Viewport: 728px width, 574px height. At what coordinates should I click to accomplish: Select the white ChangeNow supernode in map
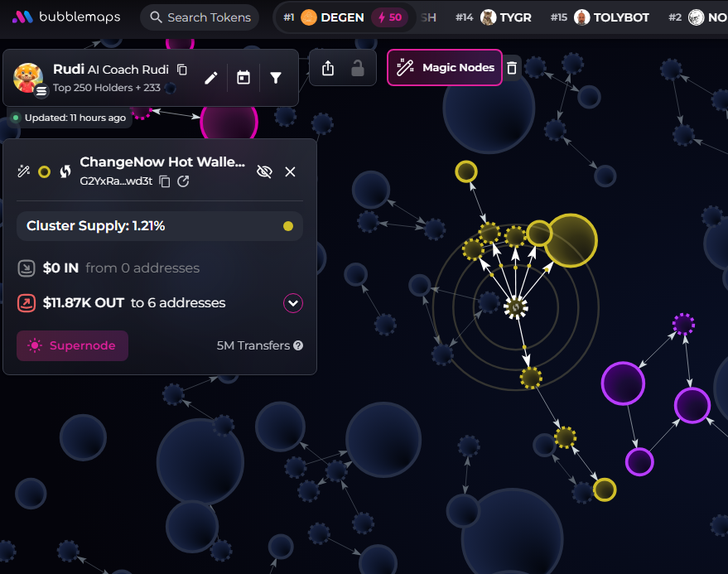click(515, 307)
